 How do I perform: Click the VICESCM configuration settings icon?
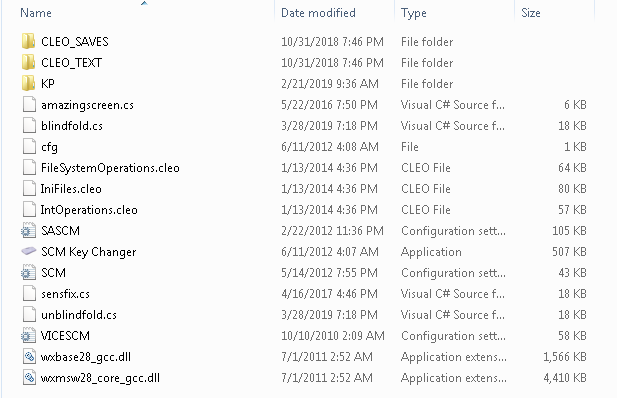pyautogui.click(x=28, y=335)
